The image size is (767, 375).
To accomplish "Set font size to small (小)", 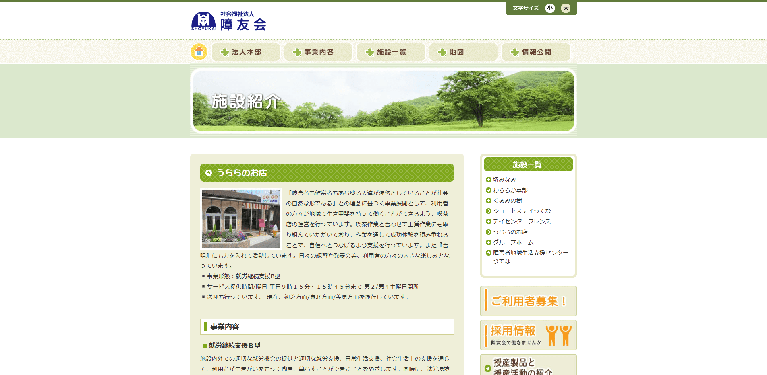I will [x=549, y=8].
